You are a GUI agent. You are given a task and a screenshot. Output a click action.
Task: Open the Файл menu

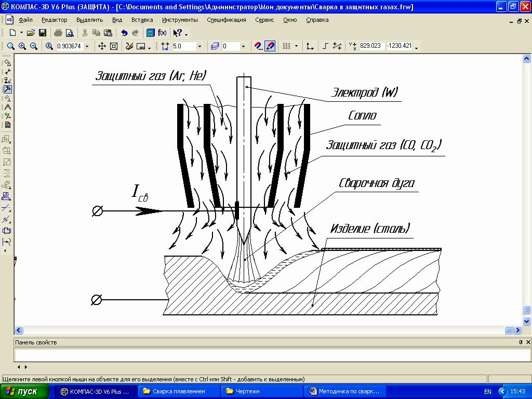[26, 20]
